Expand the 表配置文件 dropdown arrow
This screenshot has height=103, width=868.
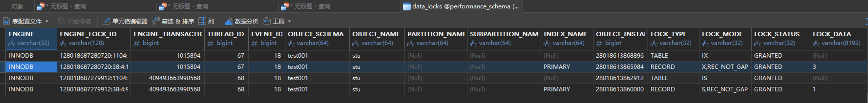(47, 21)
